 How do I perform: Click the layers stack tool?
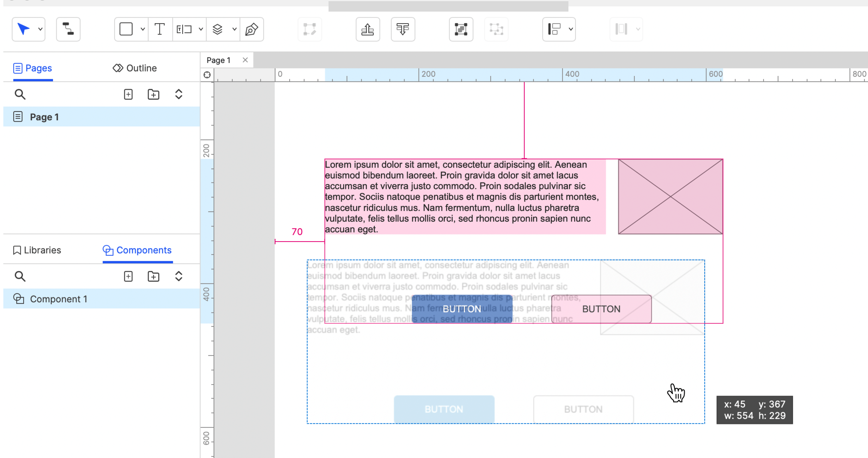[x=218, y=29]
